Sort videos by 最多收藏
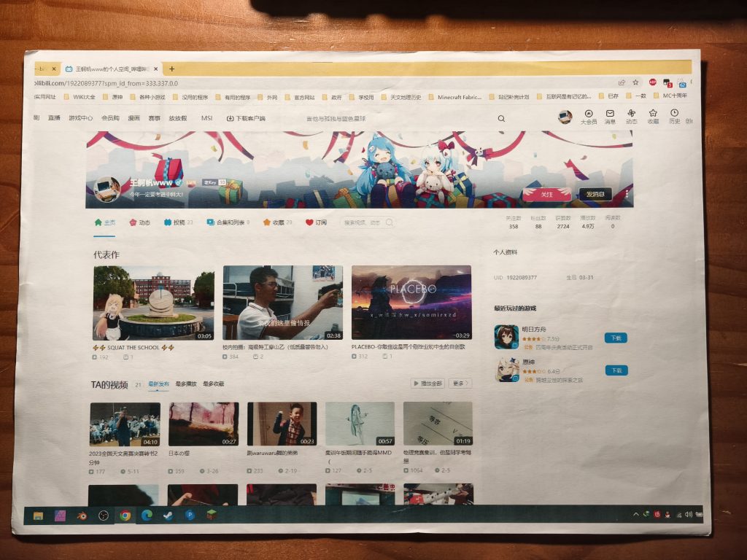The height and width of the screenshot is (560, 747). click(214, 384)
